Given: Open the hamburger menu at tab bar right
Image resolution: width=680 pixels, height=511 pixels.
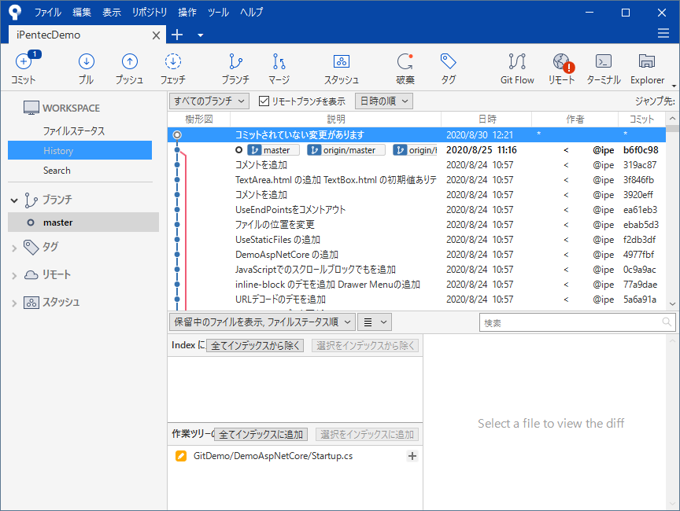Looking at the screenshot, I should [x=663, y=33].
